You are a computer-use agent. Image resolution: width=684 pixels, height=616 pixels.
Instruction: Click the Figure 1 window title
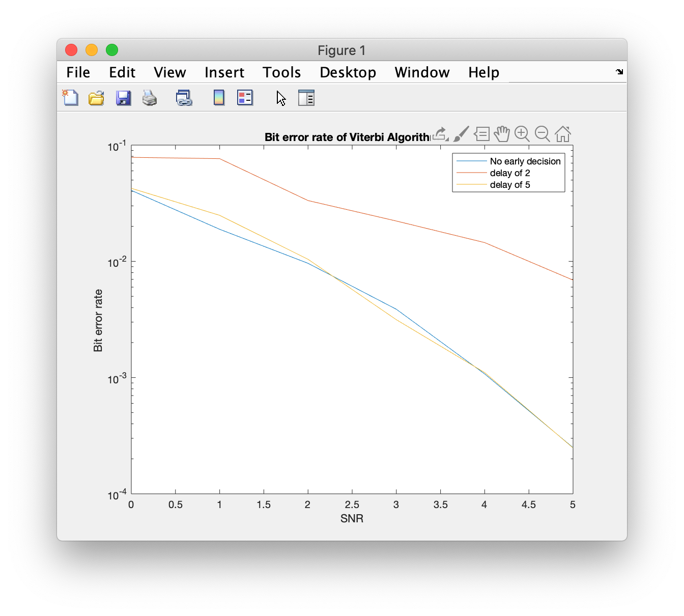point(341,50)
